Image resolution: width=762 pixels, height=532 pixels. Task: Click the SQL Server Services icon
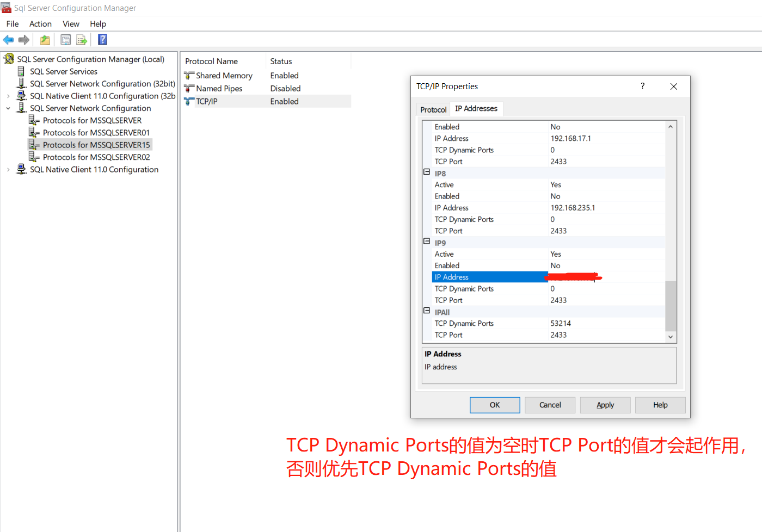(x=21, y=71)
